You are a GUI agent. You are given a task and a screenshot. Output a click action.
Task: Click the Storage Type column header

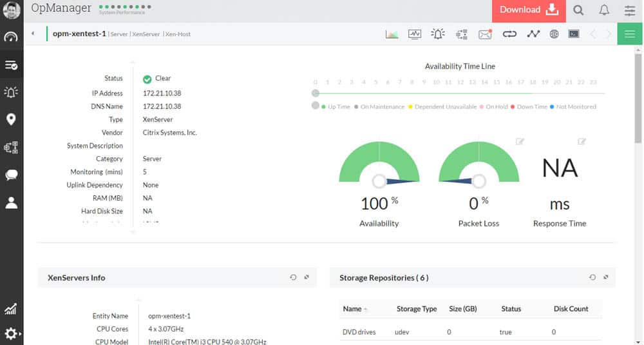[x=417, y=309]
